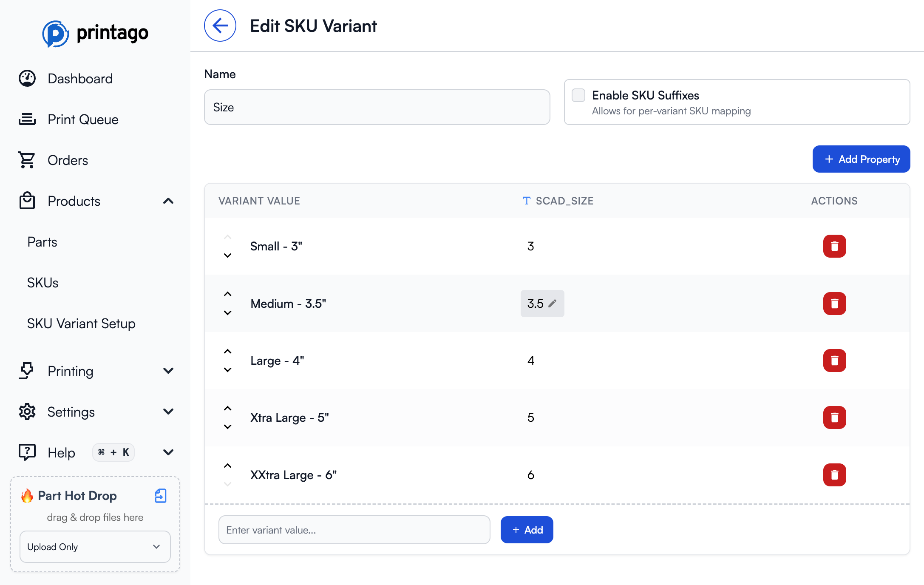Move Large - 4" down one row

(x=227, y=369)
